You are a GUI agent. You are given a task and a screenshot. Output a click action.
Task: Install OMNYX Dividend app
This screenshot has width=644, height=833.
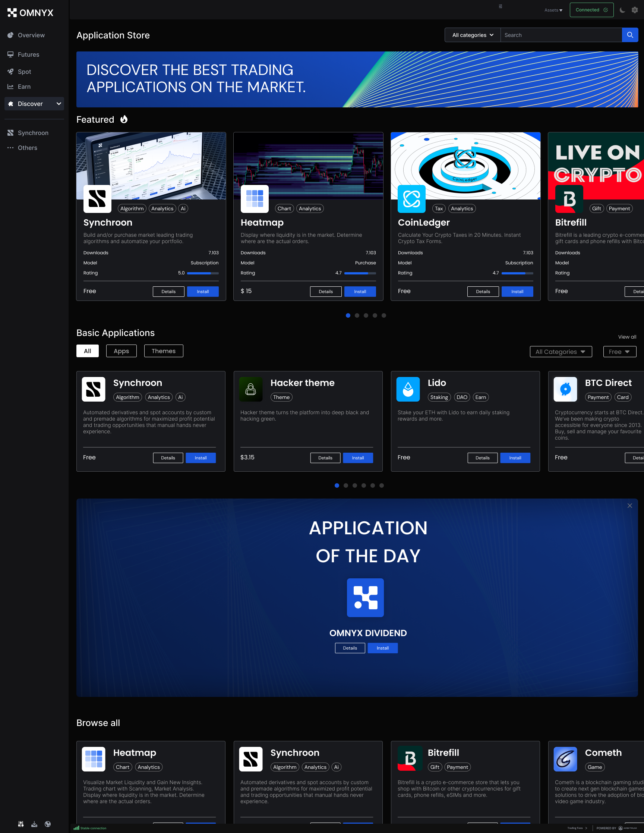coord(383,648)
